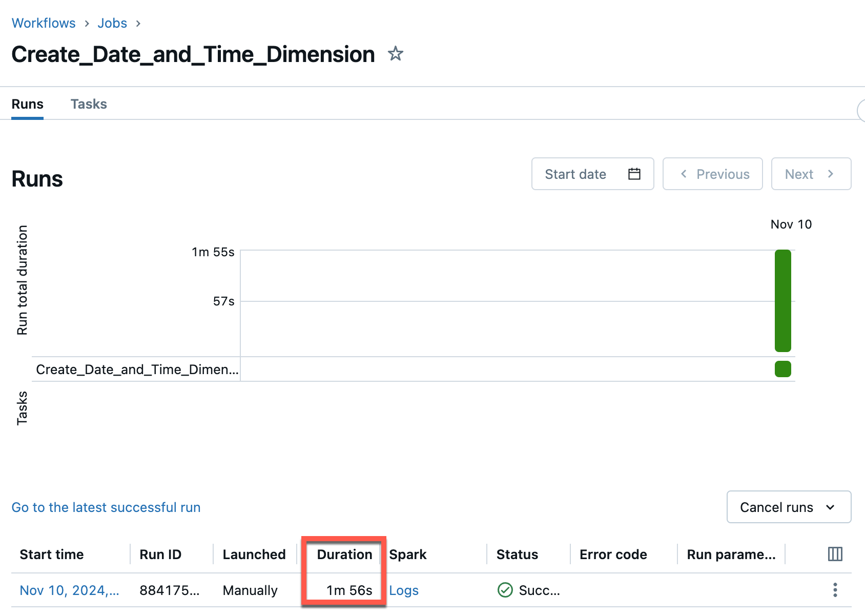Click the green success checkmark icon

pos(505,590)
